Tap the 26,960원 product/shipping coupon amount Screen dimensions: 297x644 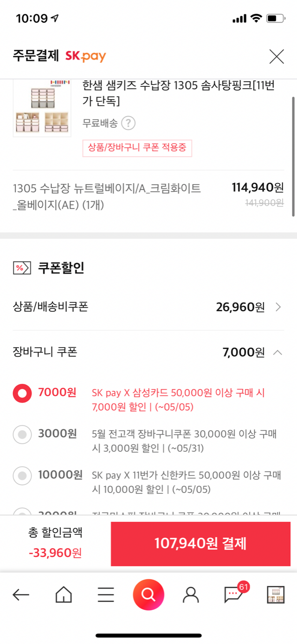240,307
